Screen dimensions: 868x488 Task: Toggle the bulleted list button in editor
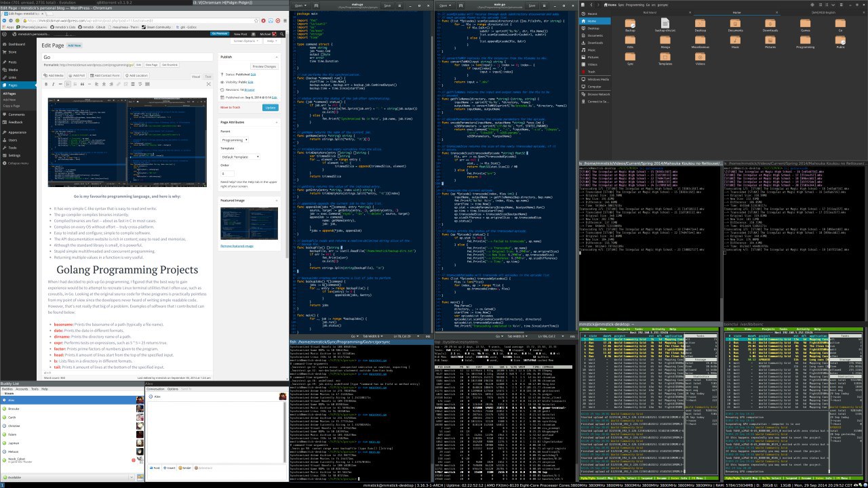coord(67,84)
